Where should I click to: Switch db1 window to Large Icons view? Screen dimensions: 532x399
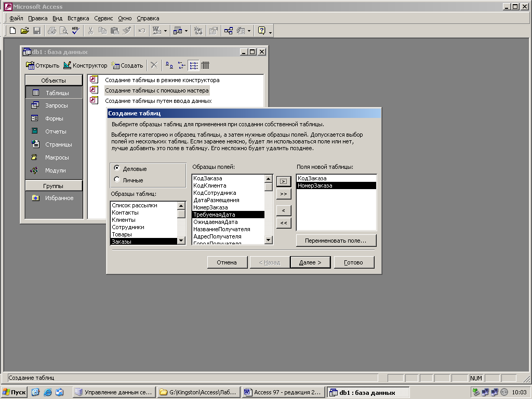(x=169, y=65)
